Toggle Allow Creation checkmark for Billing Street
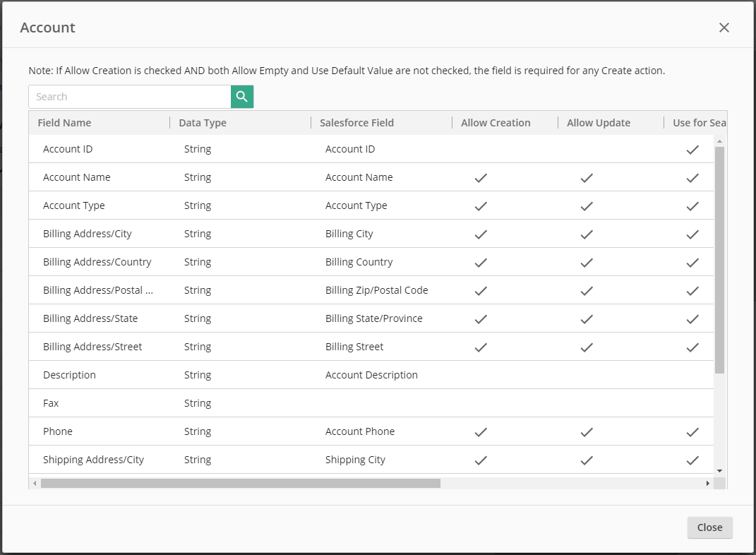Viewport: 756px width, 555px height. pyautogui.click(x=481, y=347)
